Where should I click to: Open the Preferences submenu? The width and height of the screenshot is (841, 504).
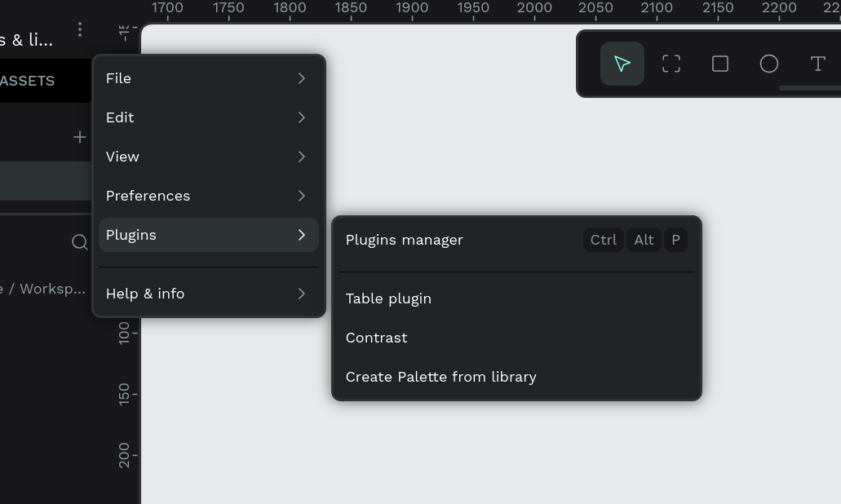(208, 196)
